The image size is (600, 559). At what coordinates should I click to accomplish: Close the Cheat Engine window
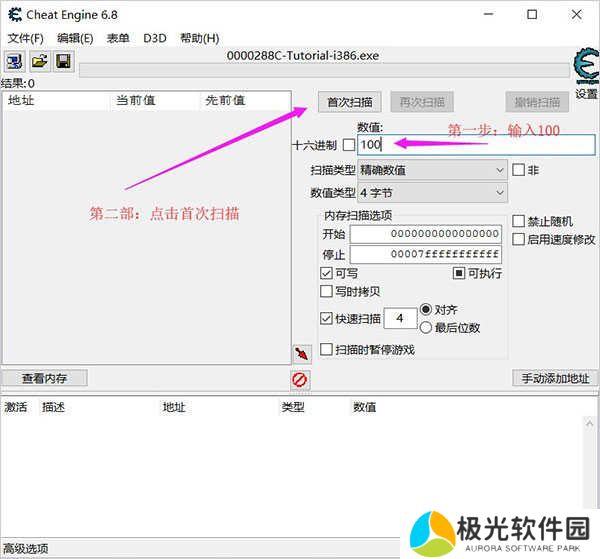coord(577,15)
